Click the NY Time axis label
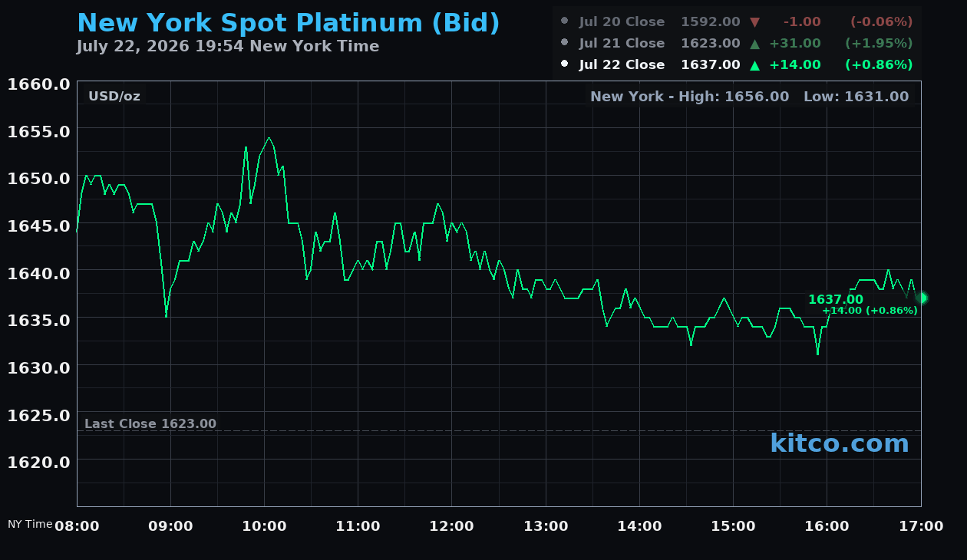This screenshot has width=967, height=560. coord(30,524)
